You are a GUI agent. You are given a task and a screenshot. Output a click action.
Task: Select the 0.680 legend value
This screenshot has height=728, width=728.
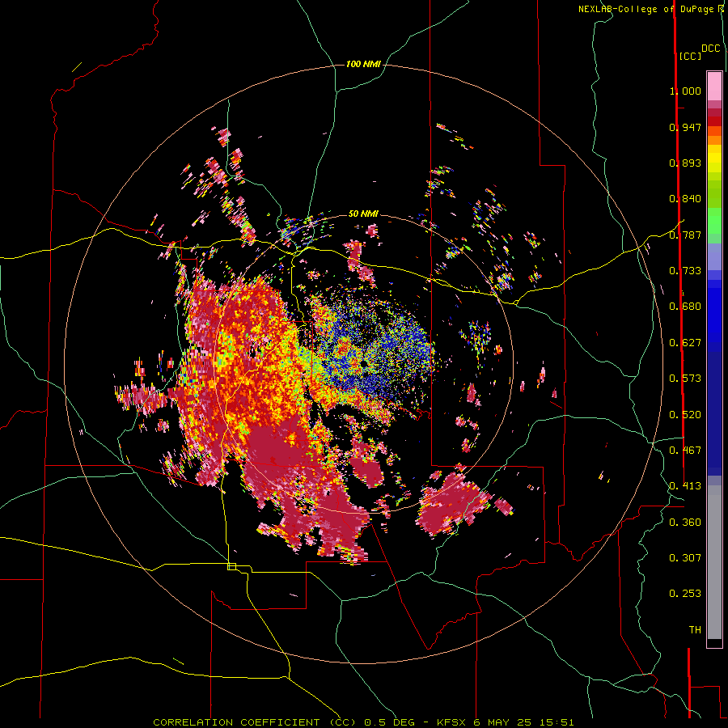[685, 307]
